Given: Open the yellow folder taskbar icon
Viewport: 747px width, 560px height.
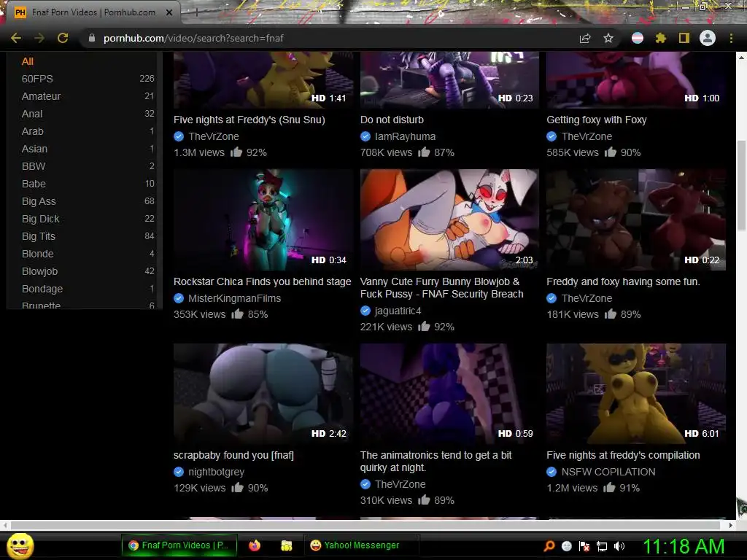Looking at the screenshot, I should pyautogui.click(x=286, y=545).
